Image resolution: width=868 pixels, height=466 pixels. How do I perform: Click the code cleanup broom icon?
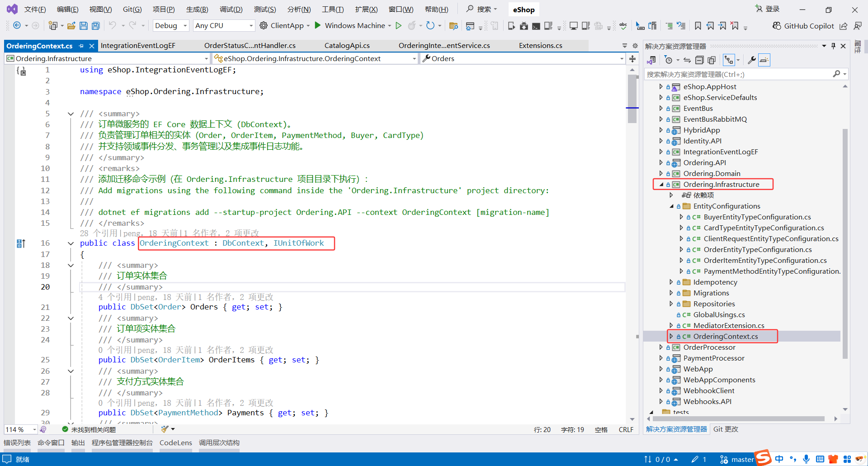165,429
